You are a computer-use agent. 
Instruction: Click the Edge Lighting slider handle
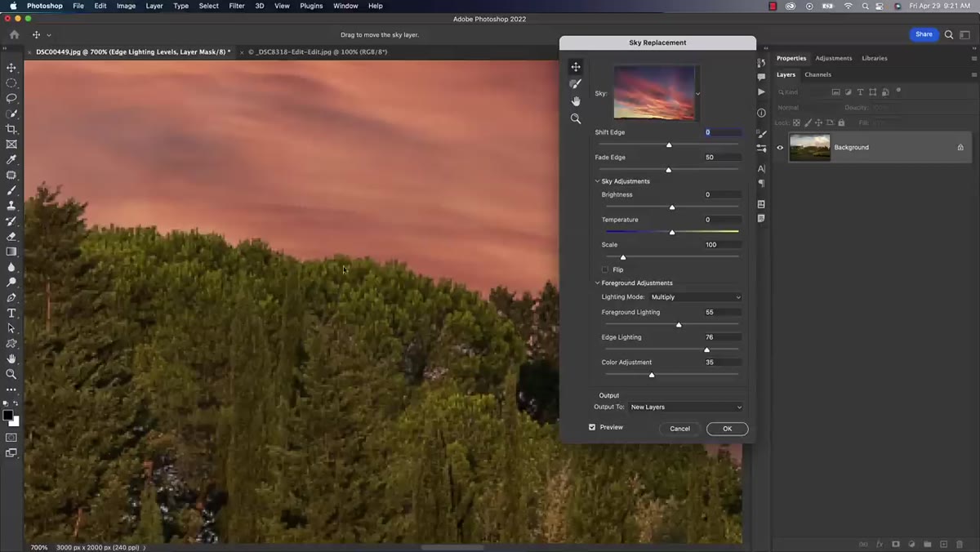pos(706,349)
